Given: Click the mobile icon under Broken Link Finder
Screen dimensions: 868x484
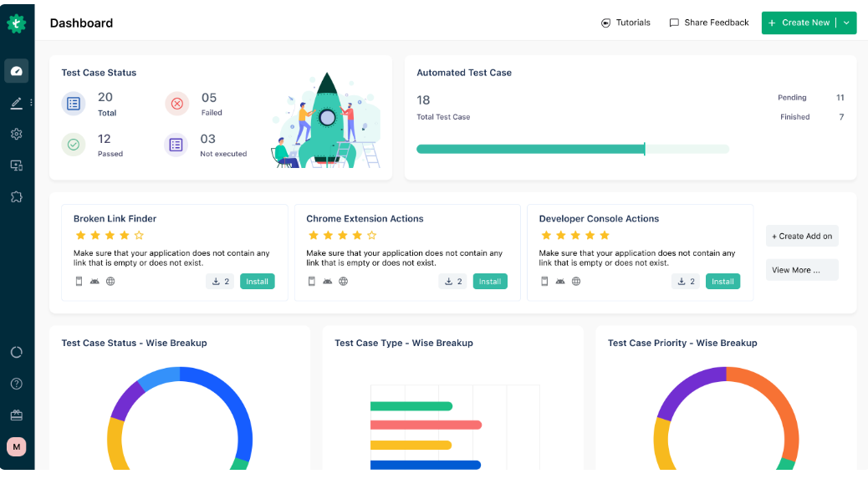Looking at the screenshot, I should 79,281.
